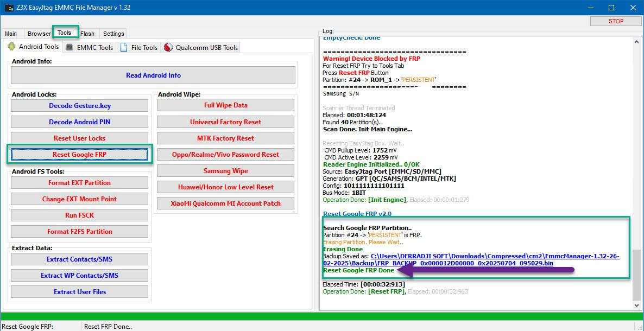Select the Tools tab
Image resolution: width=644 pixels, height=331 pixels.
coord(65,33)
